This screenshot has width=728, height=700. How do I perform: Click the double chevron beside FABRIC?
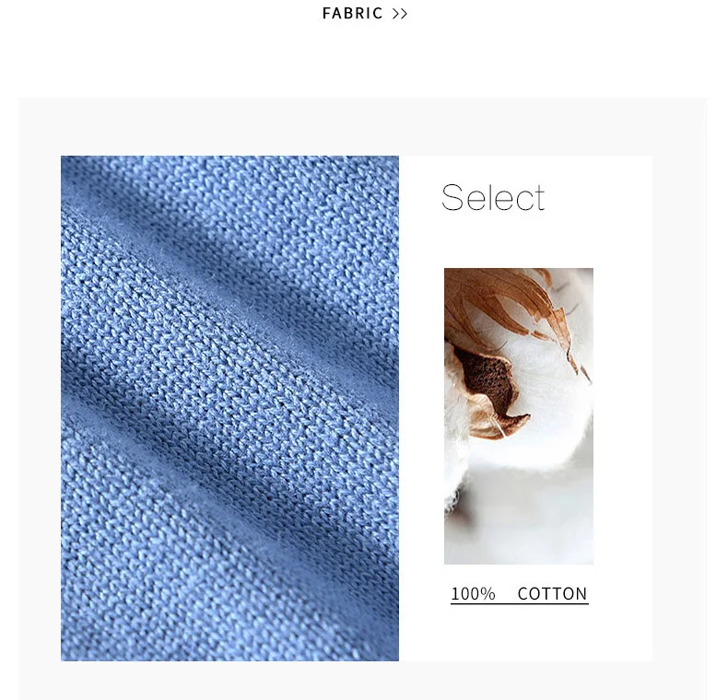(400, 14)
